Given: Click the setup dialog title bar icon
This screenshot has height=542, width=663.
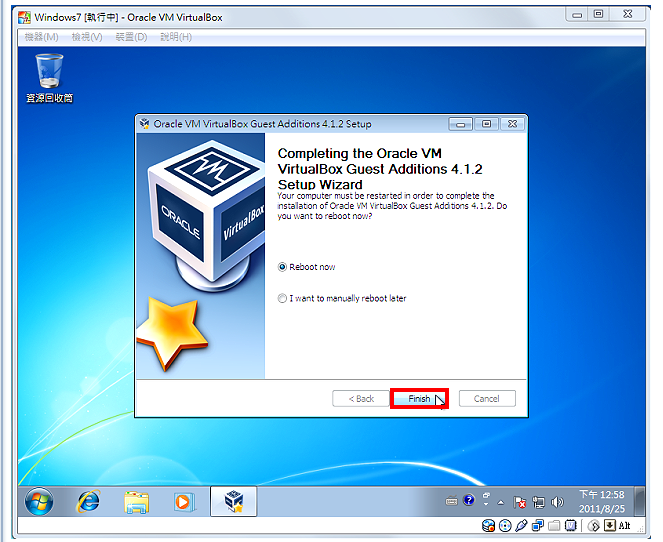Looking at the screenshot, I should pos(145,123).
